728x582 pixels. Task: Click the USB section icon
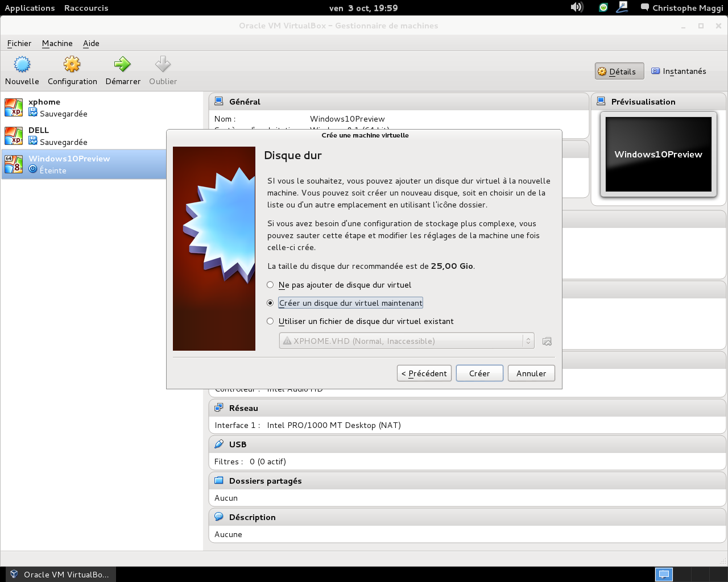(x=219, y=444)
